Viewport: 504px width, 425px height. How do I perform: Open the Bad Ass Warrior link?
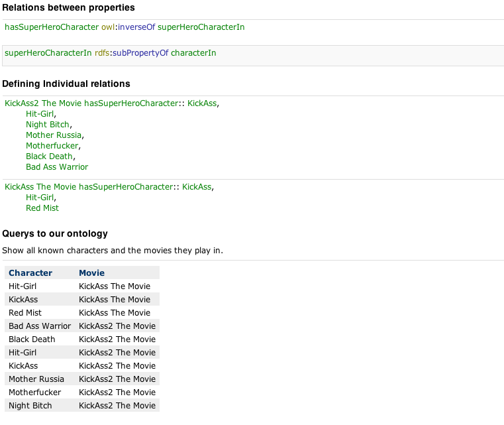coord(57,167)
